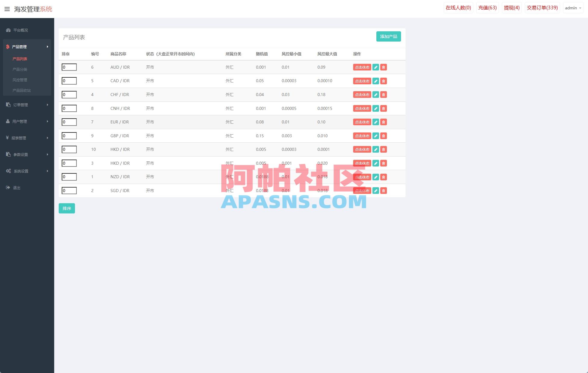Click the 风控最大值 column header
This screenshot has width=588, height=373.
(327, 54)
